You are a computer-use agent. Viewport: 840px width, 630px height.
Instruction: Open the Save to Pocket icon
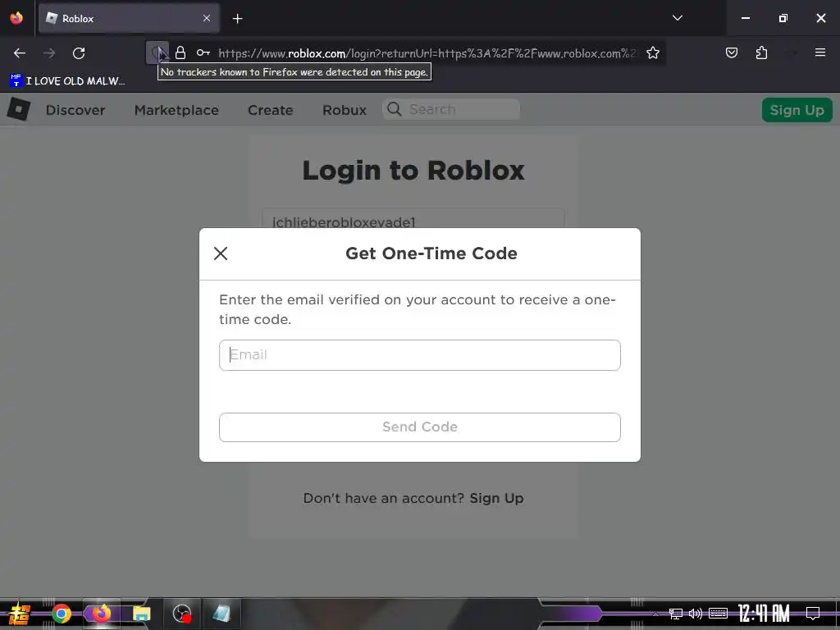point(731,53)
